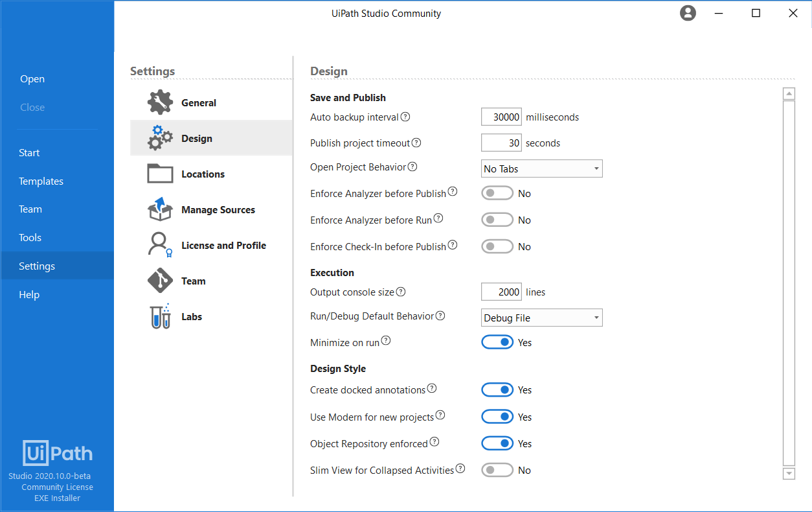Turn off Use Modern for new projects
The image size is (812, 512).
(497, 417)
